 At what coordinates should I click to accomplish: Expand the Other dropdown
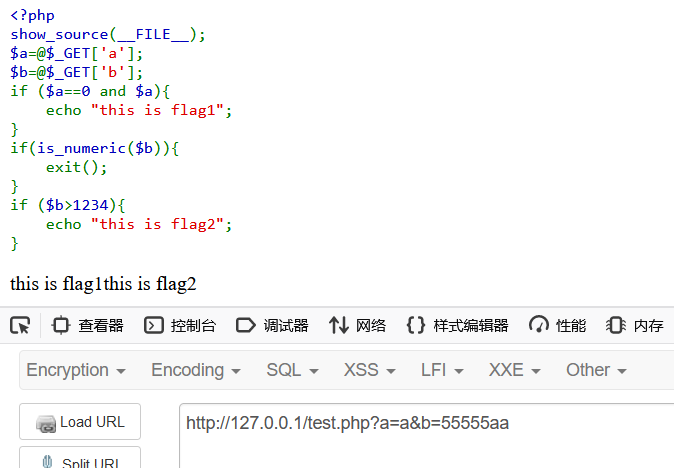coord(596,370)
